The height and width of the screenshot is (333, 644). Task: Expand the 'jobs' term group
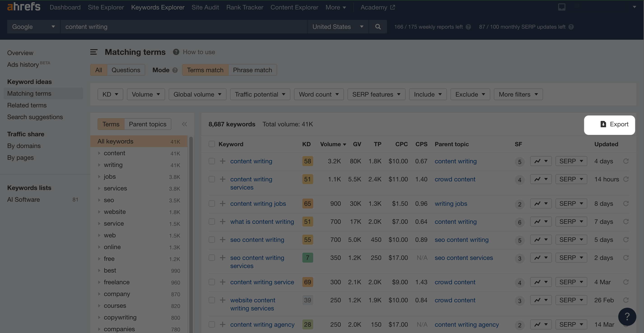[x=99, y=177]
